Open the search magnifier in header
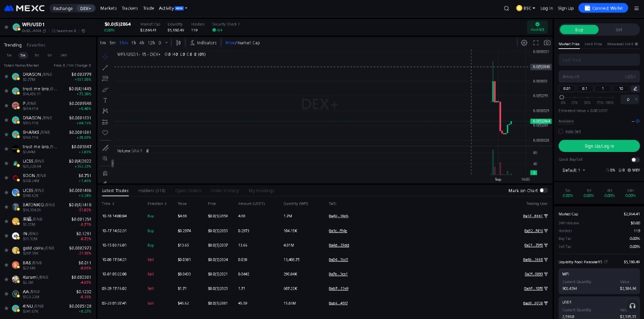The height and width of the screenshot is (319, 644). coord(507,8)
